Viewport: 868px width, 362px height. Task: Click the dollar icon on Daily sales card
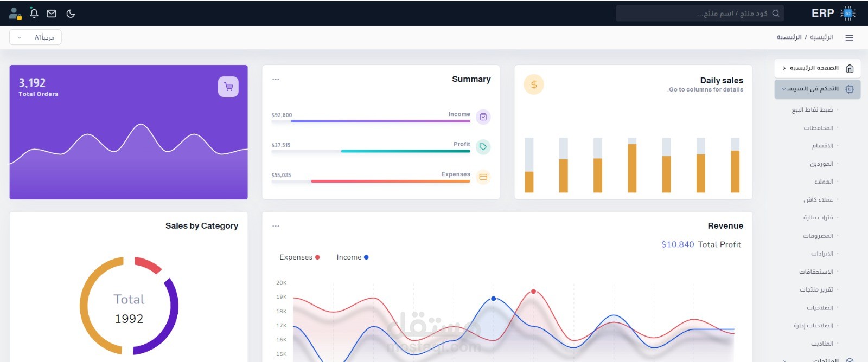tap(534, 85)
